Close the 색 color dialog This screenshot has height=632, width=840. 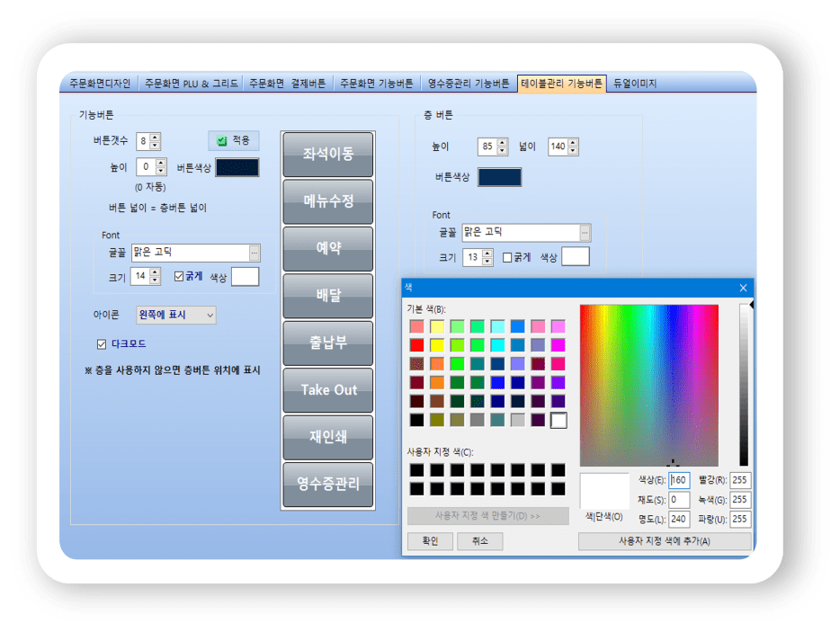(743, 288)
